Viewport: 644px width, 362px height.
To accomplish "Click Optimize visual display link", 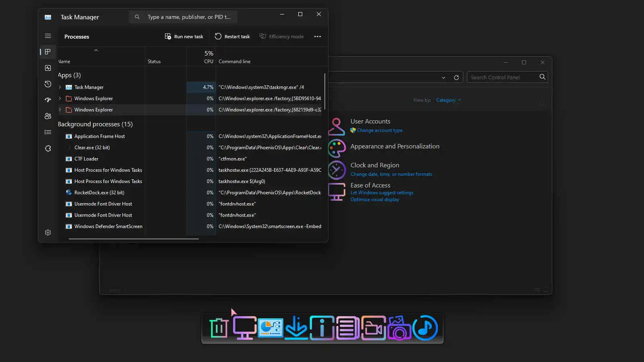I will pyautogui.click(x=375, y=200).
